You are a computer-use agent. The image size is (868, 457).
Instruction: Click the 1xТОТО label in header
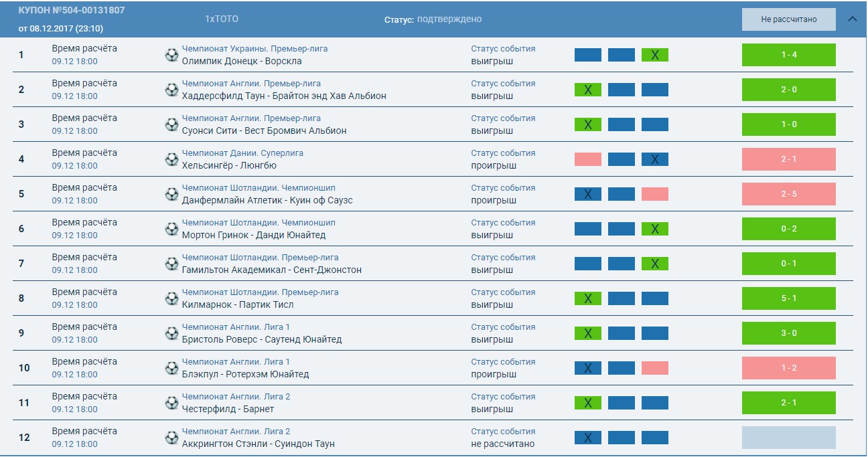tap(222, 19)
